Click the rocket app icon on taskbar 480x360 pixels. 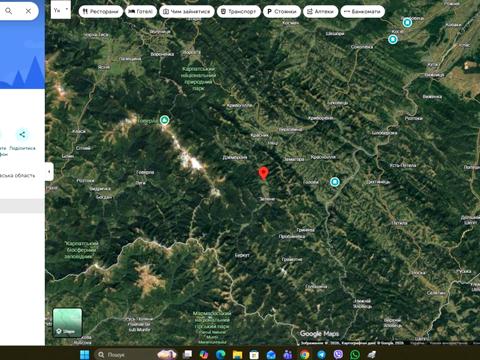[372, 354]
